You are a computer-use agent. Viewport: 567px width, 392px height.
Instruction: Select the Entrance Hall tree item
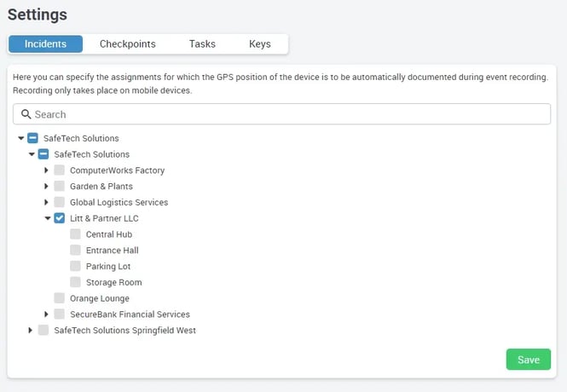[112, 251]
